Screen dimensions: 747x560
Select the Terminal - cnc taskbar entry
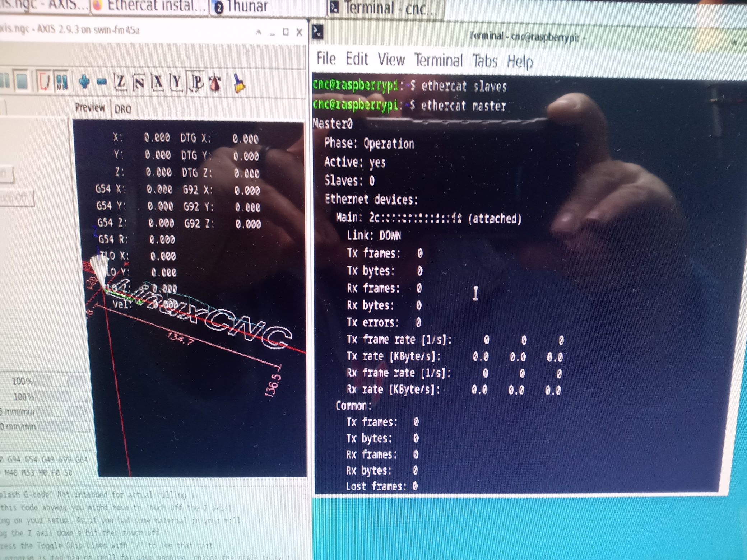tap(386, 8)
